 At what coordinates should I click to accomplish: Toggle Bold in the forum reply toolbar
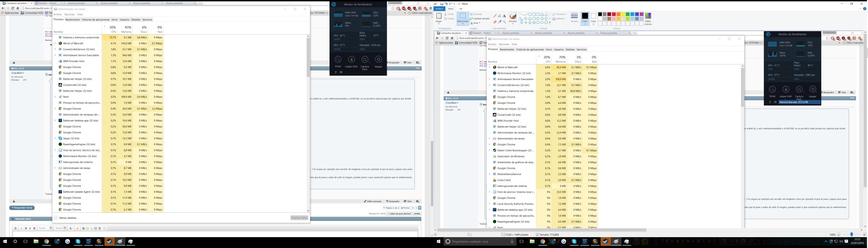pyautogui.click(x=26, y=228)
